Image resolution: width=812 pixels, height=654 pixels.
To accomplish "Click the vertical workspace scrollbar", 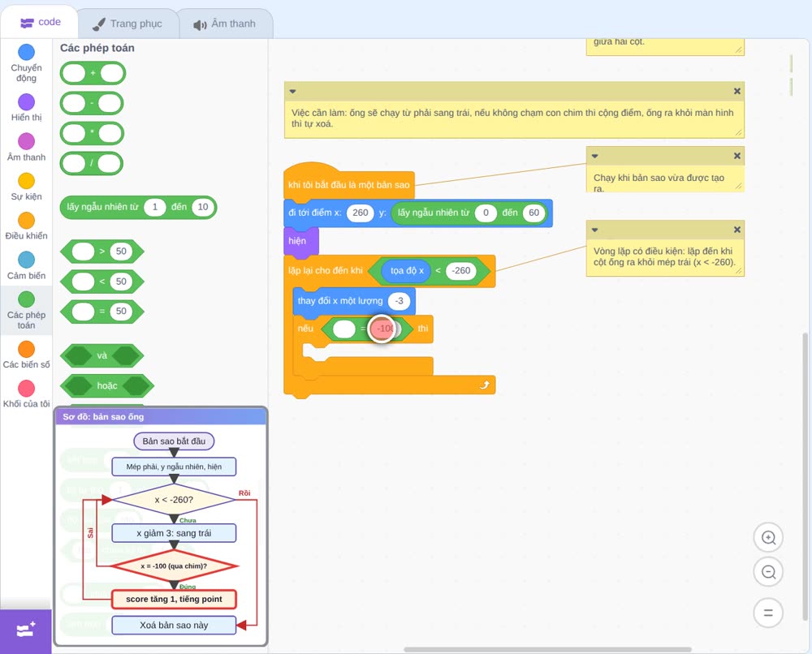I will coord(805,476).
